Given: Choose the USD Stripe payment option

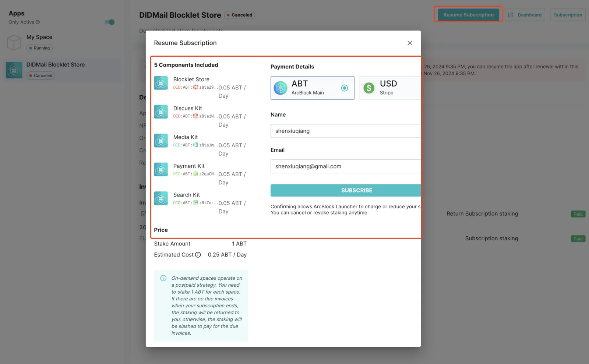Looking at the screenshot, I should [x=390, y=88].
